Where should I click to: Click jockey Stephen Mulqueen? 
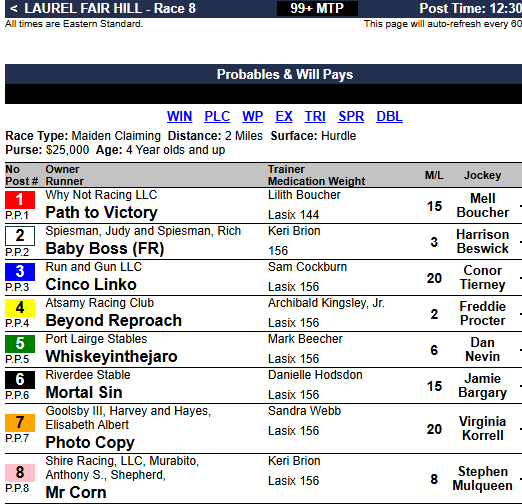(483, 479)
